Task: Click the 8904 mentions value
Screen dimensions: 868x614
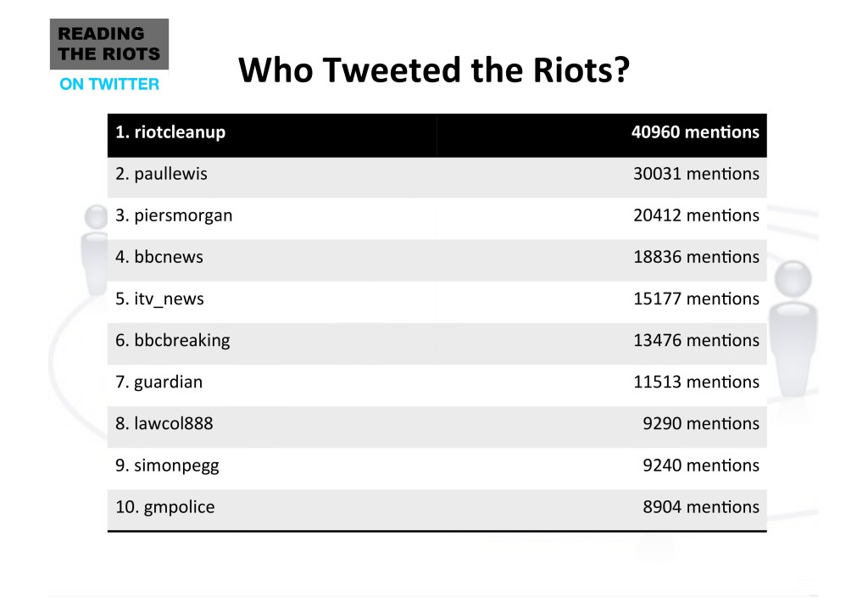Action: click(701, 507)
